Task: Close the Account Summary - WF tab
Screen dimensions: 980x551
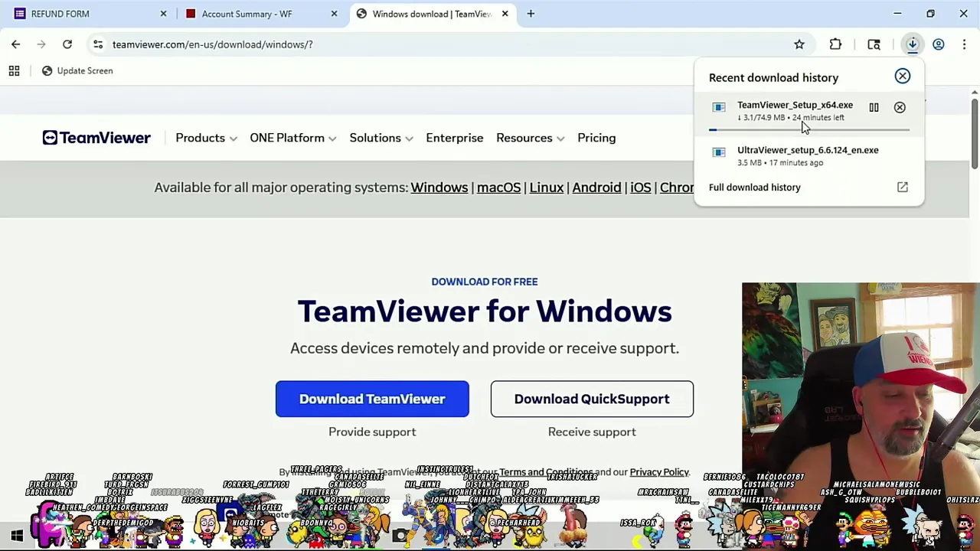Action: [334, 14]
